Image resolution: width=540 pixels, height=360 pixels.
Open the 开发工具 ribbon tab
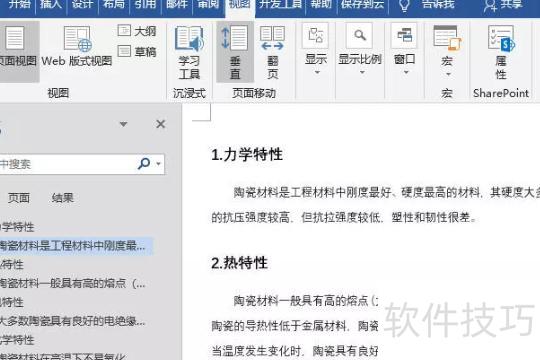click(280, 4)
